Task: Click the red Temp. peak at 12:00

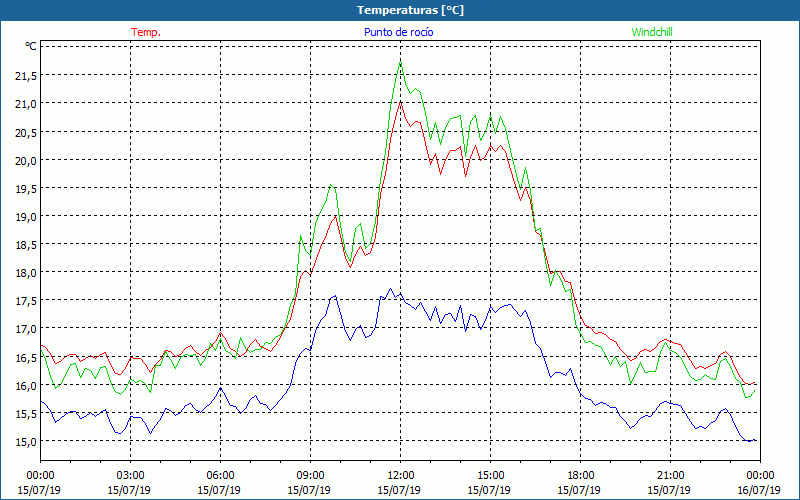Action: 401,102
